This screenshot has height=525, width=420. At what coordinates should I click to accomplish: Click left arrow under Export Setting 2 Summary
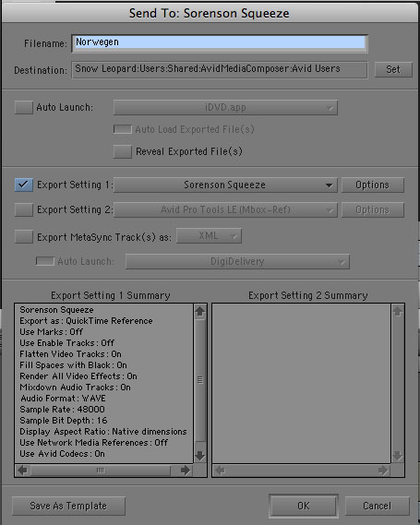220,470
